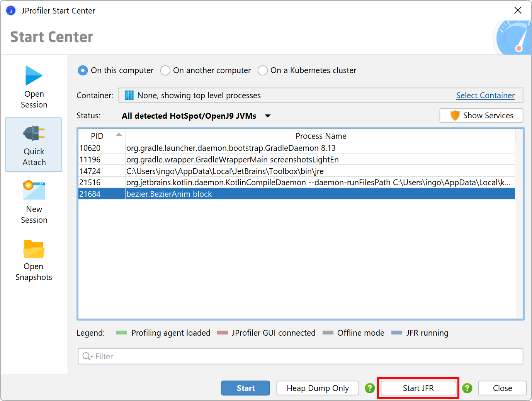This screenshot has width=532, height=401.
Task: Close the Start Center window
Action: (518, 10)
